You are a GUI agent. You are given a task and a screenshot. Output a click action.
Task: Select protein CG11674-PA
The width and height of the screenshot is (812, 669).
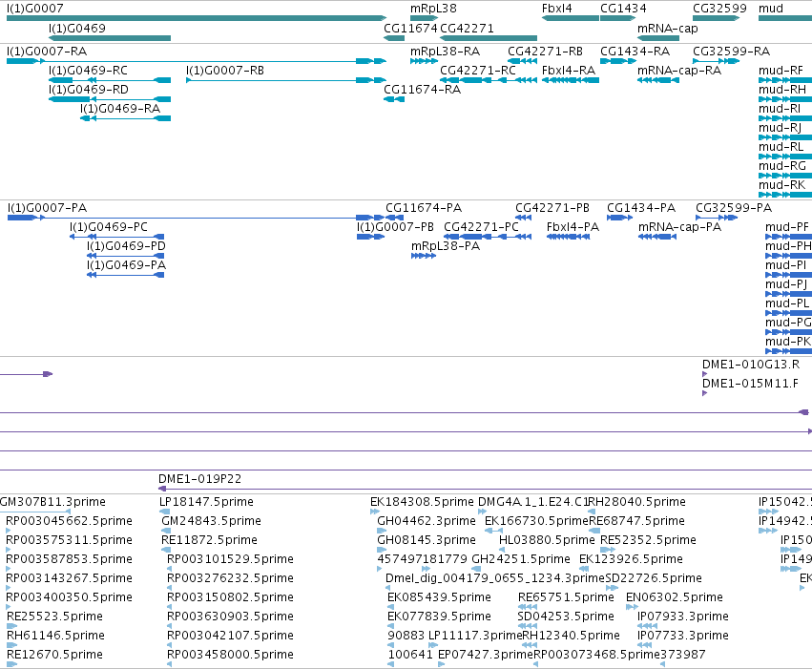pos(395,218)
